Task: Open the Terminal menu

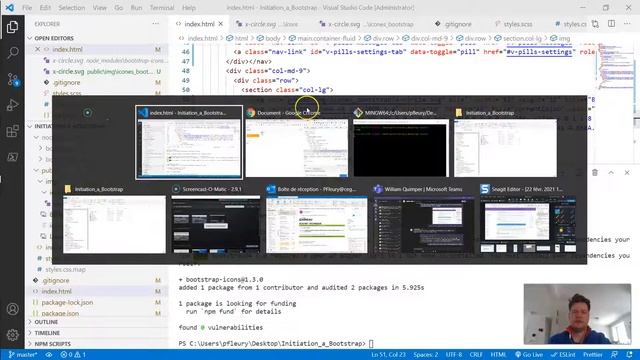Action: click(162, 8)
